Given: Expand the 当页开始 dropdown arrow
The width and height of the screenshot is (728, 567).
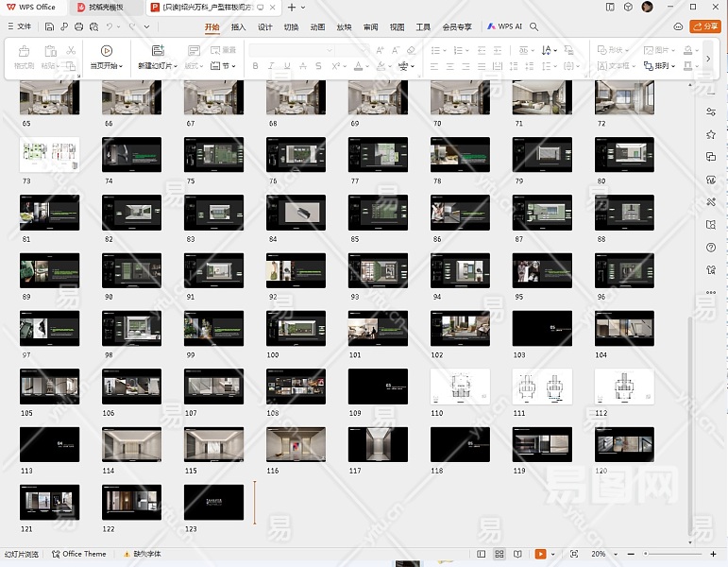Looking at the screenshot, I should (x=123, y=67).
